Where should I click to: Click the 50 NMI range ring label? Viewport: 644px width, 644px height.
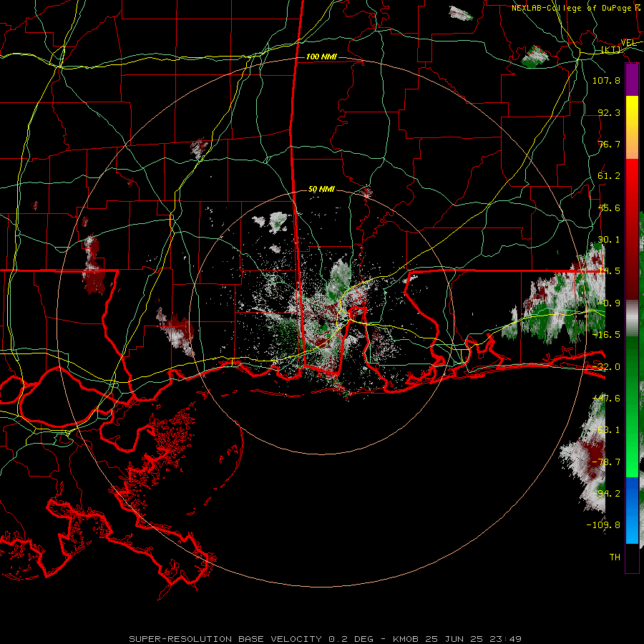point(321,190)
